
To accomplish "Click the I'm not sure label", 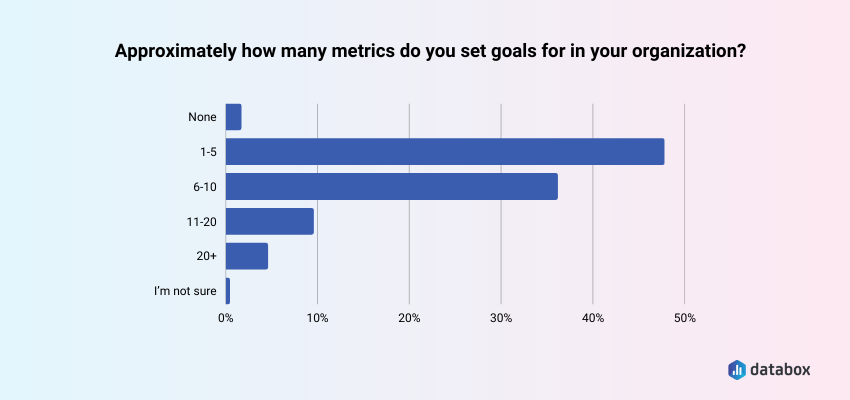I will (185, 291).
